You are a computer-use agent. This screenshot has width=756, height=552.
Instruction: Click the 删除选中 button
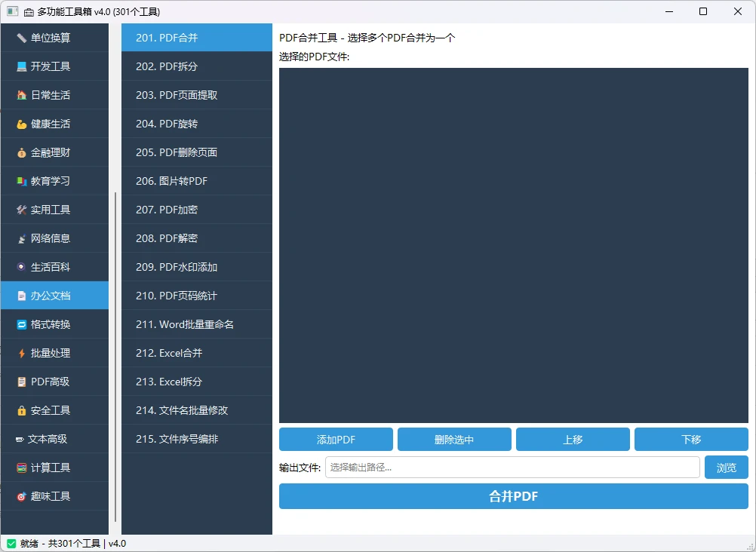454,440
